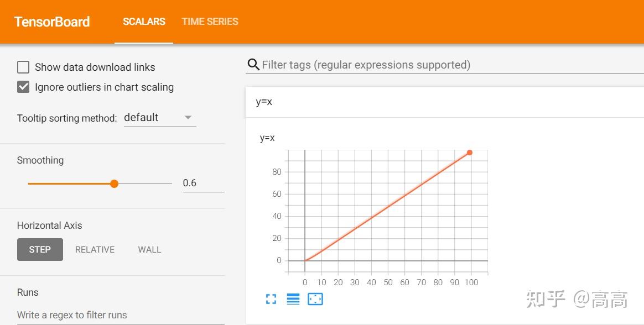Click fit domain to data icon
Viewport: 644px width, 325px height.
click(315, 299)
